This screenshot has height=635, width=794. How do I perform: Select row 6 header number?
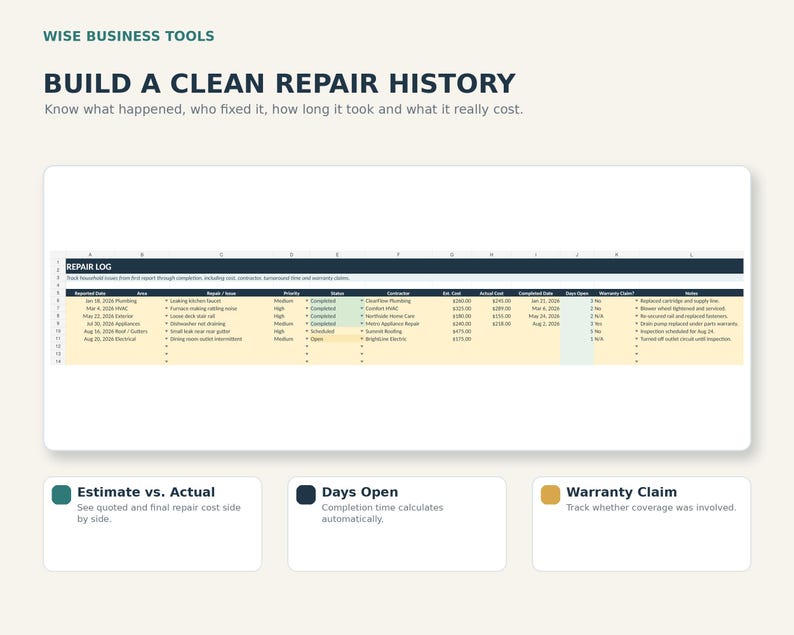click(x=58, y=301)
